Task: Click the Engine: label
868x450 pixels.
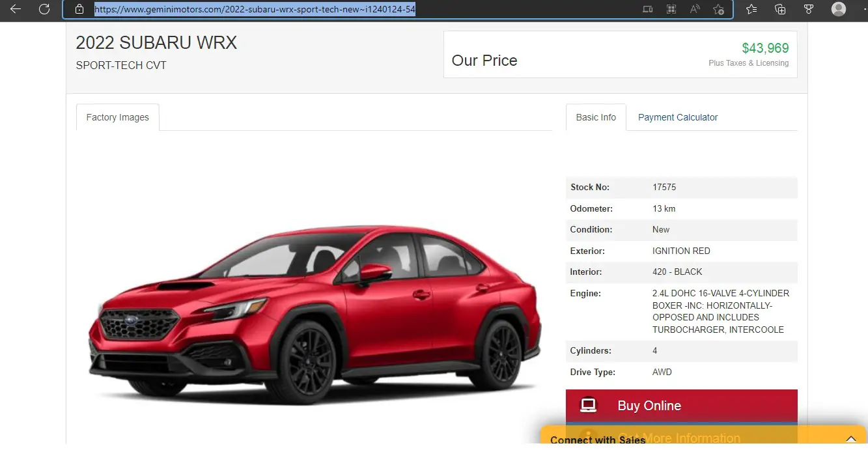Action: (x=585, y=293)
